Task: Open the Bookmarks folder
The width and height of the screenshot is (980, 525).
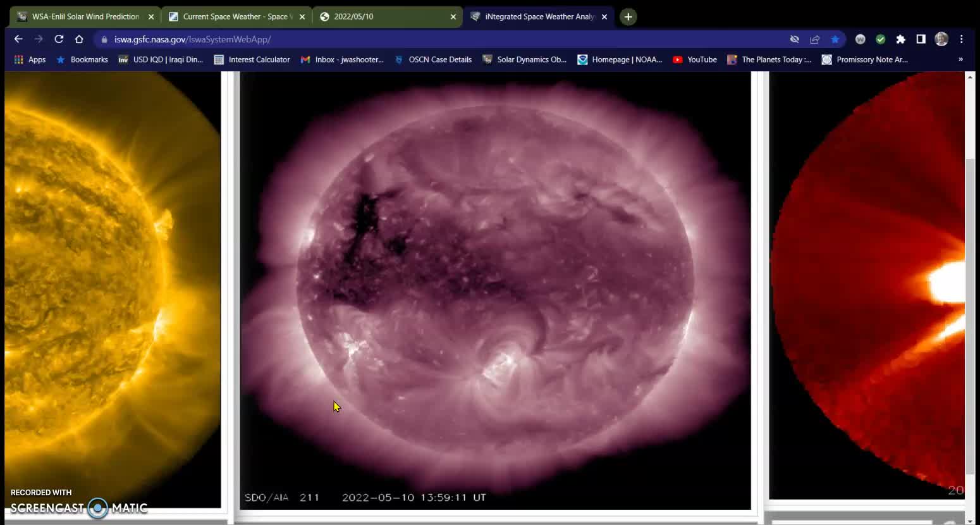Action: tap(82, 59)
